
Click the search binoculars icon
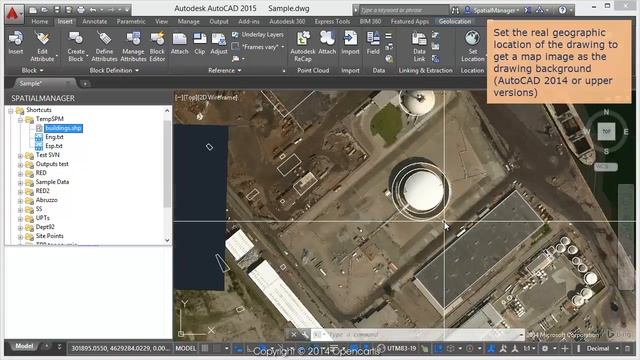click(456, 10)
